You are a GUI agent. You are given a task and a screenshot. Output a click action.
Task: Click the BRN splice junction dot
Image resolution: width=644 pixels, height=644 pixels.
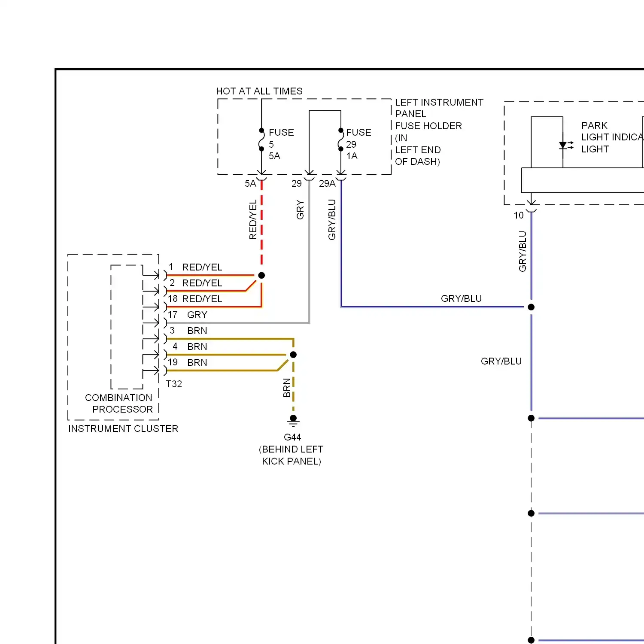point(293,355)
